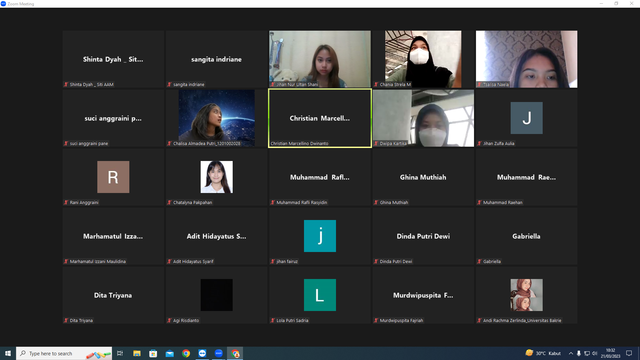Screen dimensions: 640x360
Task: Switch to the Zoom taskbar icon
Action: 218,353
